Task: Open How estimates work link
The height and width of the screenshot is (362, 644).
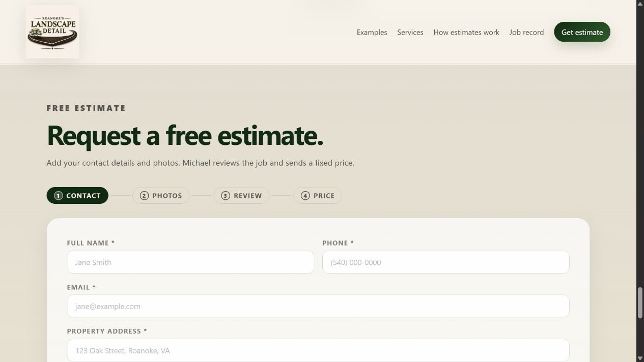Action: tap(466, 32)
